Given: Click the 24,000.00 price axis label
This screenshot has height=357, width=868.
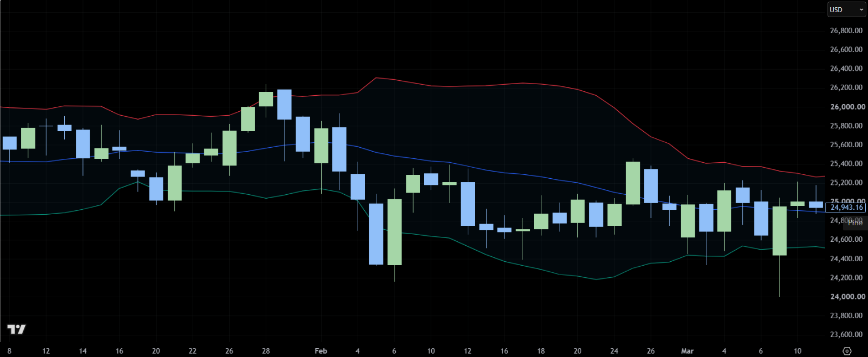Looking at the screenshot, I should [847, 297].
